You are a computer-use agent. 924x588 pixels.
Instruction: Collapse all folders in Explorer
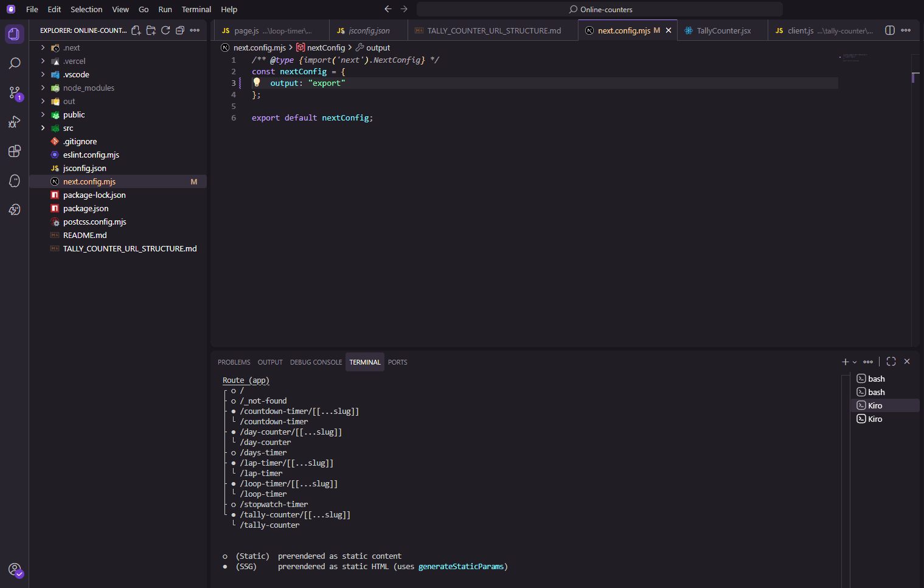(x=180, y=30)
